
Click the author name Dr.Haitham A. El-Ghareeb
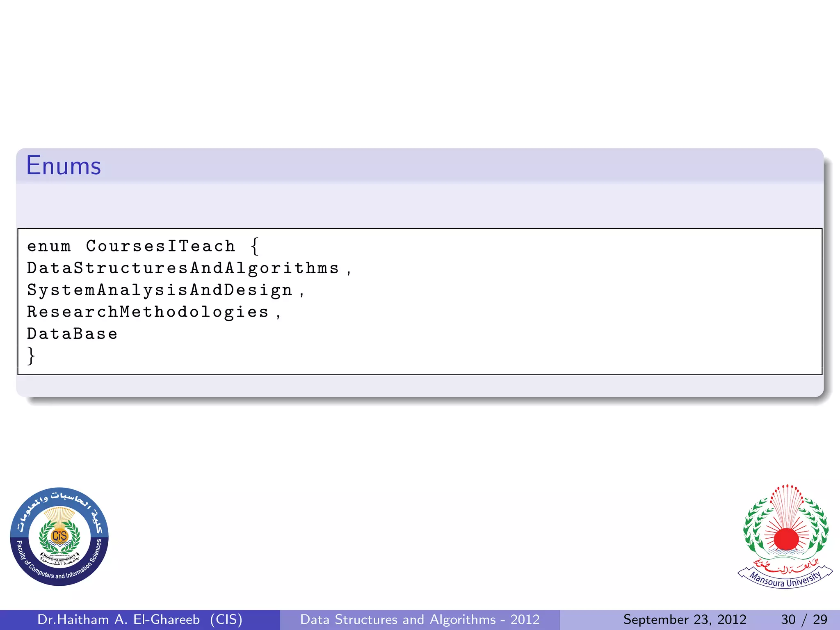pos(119,619)
